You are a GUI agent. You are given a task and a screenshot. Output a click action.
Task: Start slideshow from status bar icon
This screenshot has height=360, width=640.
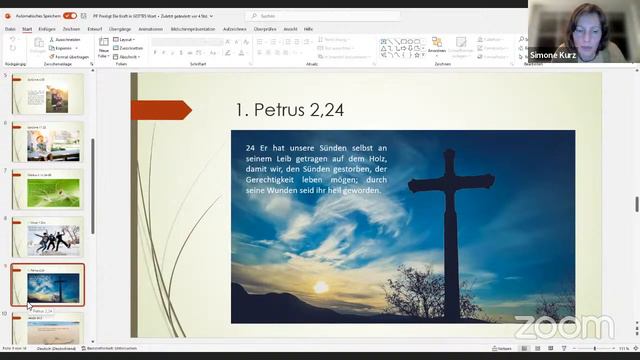coord(564,349)
